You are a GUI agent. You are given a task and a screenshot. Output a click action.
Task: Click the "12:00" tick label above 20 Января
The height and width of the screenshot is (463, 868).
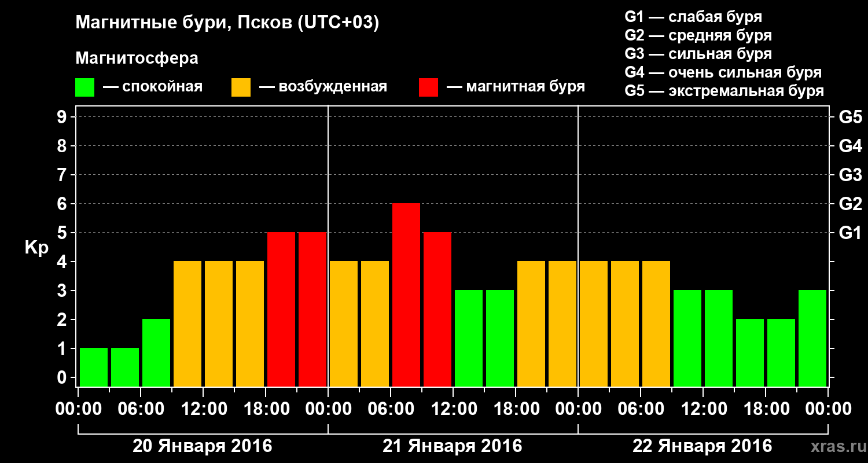coord(203,409)
